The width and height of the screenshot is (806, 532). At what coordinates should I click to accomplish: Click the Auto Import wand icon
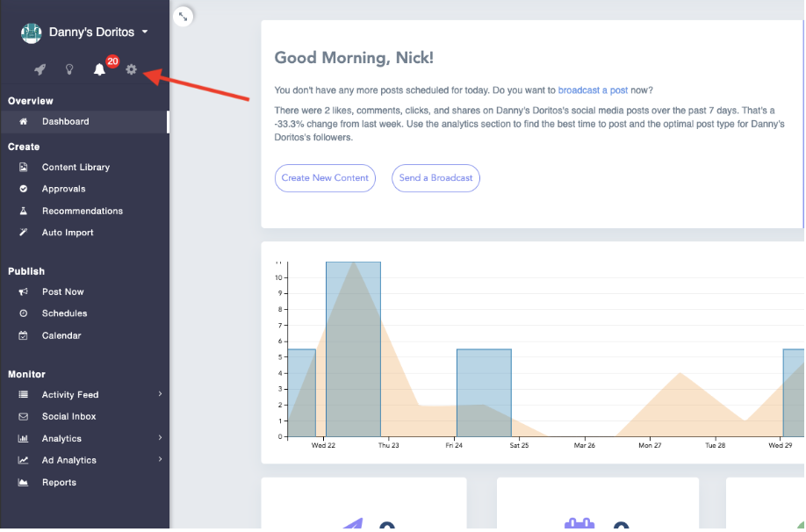click(x=24, y=233)
